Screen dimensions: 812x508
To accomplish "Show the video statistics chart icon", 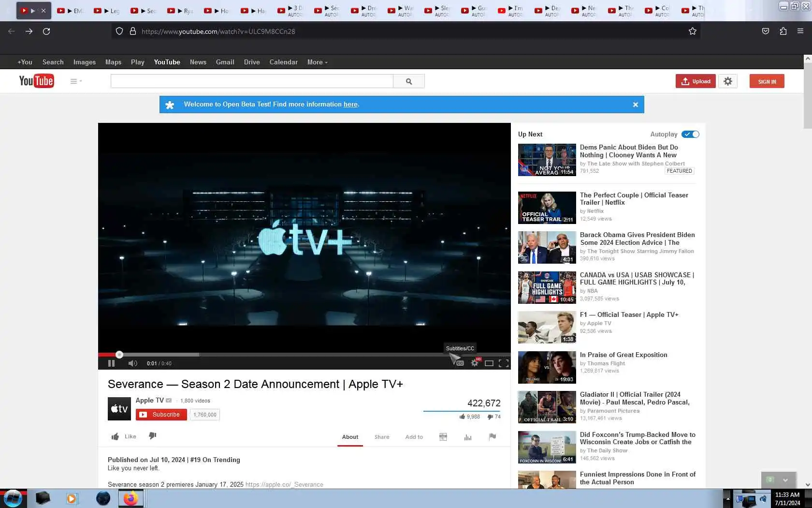I will (x=468, y=437).
